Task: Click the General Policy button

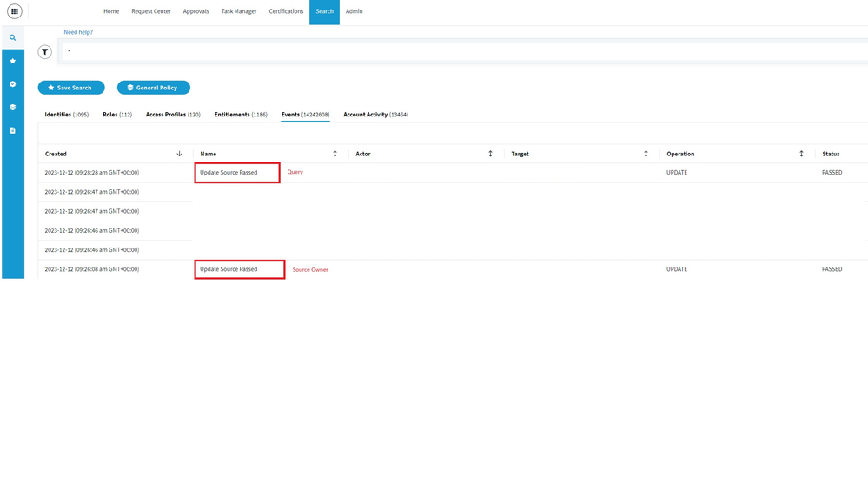Action: 153,88
